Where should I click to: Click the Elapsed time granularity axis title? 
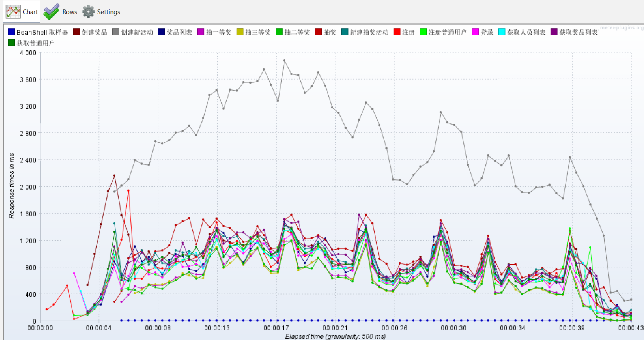(335, 336)
